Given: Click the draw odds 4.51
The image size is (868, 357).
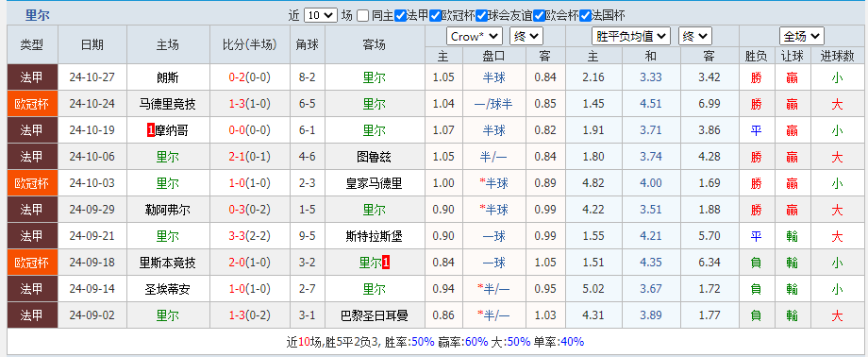Looking at the screenshot, I should click(651, 104).
